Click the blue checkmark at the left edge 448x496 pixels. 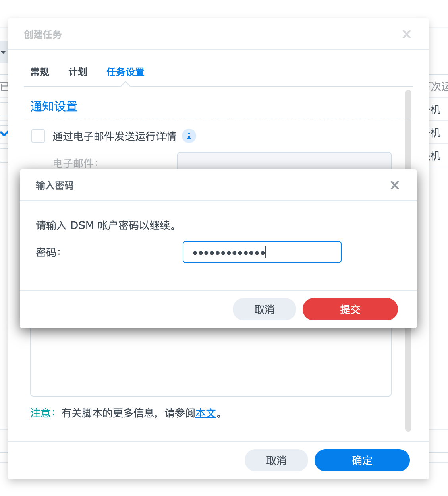(x=4, y=134)
